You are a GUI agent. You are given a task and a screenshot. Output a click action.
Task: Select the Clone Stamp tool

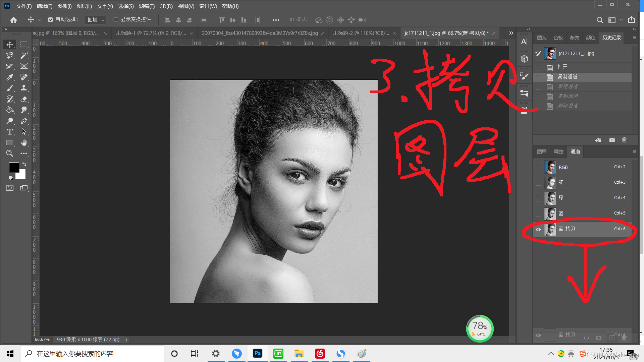point(24,88)
